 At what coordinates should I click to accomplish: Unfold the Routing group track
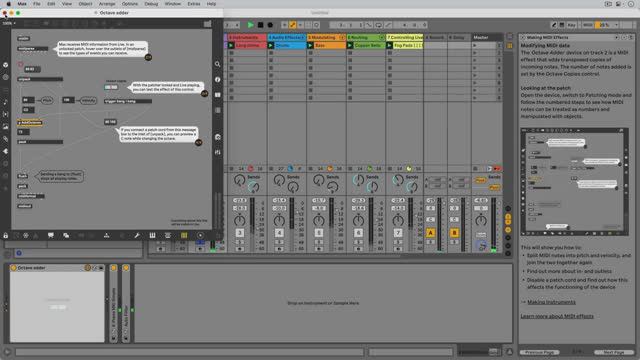coord(382,38)
